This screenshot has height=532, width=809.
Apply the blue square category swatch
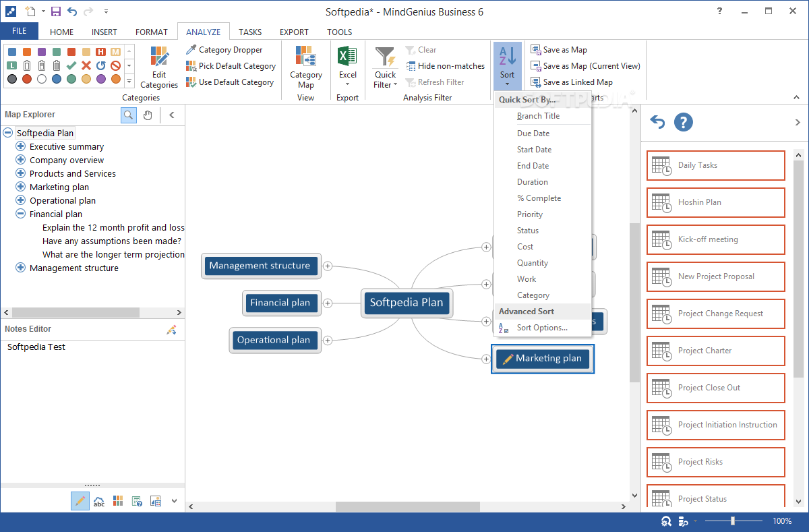[11, 52]
